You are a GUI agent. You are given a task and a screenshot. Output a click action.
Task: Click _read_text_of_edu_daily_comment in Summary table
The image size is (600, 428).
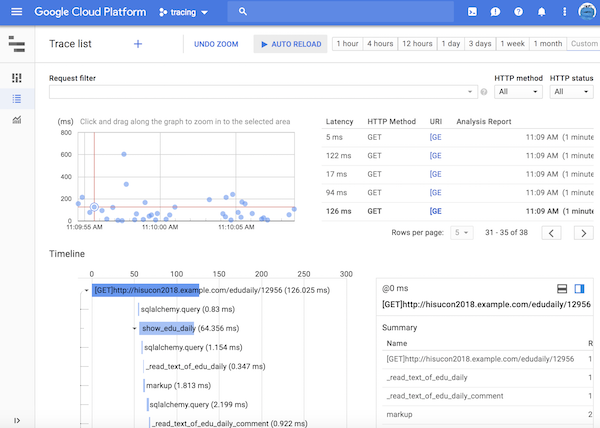click(445, 396)
